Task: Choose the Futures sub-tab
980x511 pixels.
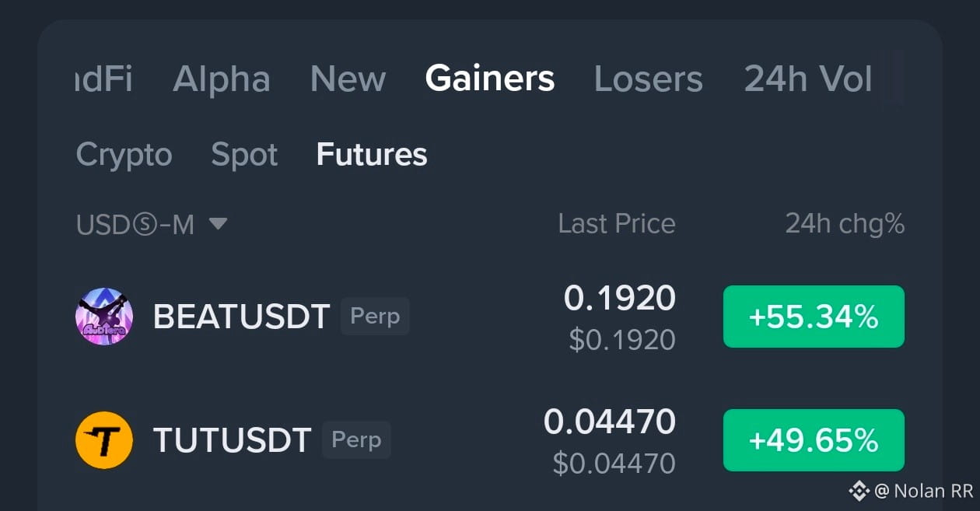Action: 372,155
